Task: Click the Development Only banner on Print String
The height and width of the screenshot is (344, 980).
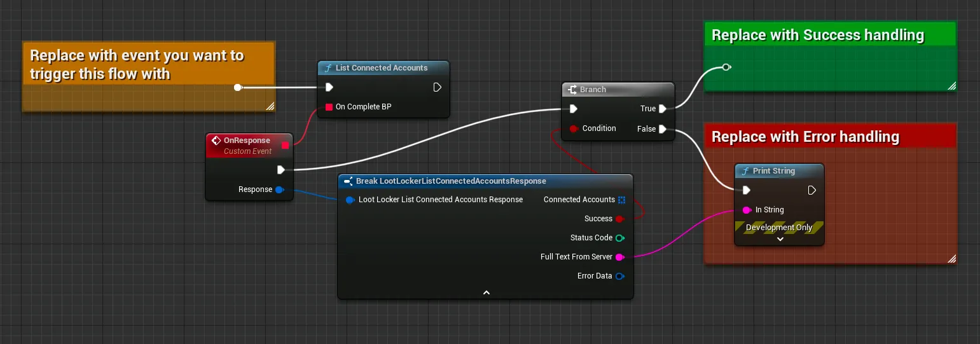Action: click(779, 227)
